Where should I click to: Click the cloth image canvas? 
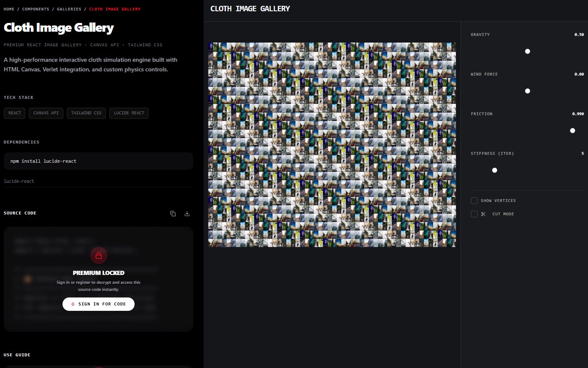pos(332,145)
